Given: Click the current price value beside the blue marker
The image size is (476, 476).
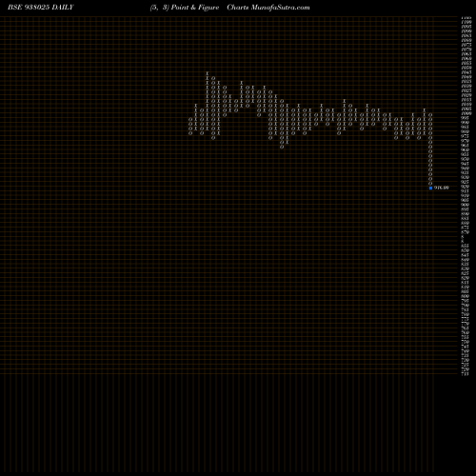Looking at the screenshot, I should tap(442, 188).
